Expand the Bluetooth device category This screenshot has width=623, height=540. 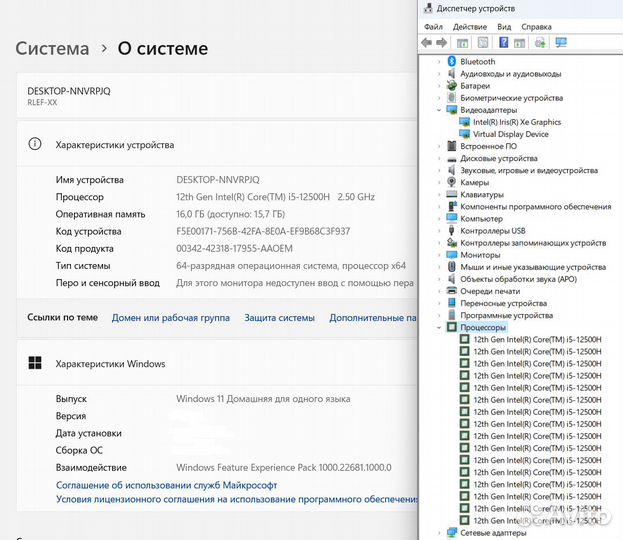click(439, 62)
